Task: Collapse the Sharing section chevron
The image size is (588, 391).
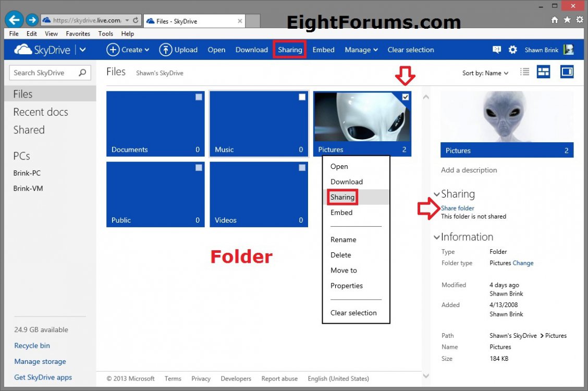Action: pos(436,194)
